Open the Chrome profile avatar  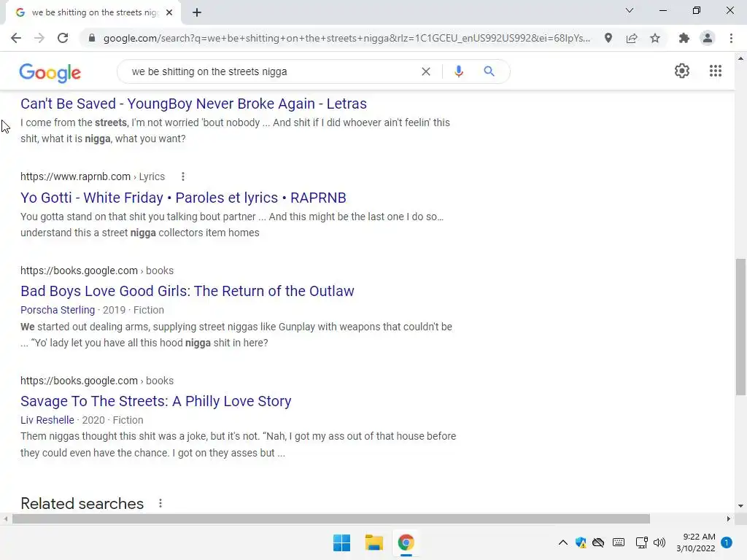708,38
